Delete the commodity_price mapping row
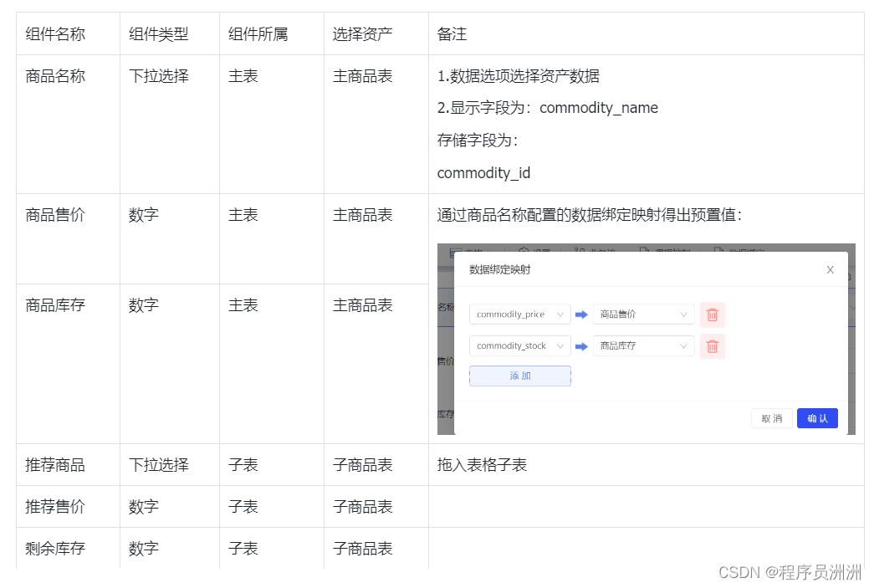 click(712, 314)
